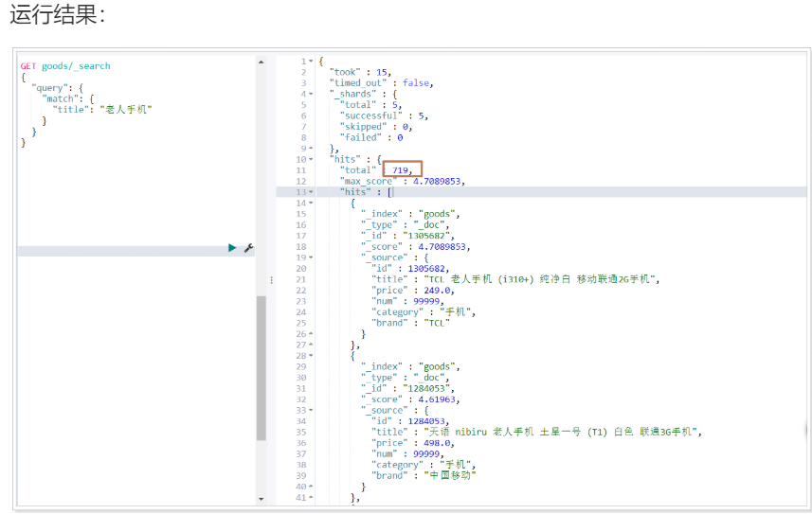Click the up arrow of editor scrollbar
Viewport: 812px width, 514px height.
(261, 62)
